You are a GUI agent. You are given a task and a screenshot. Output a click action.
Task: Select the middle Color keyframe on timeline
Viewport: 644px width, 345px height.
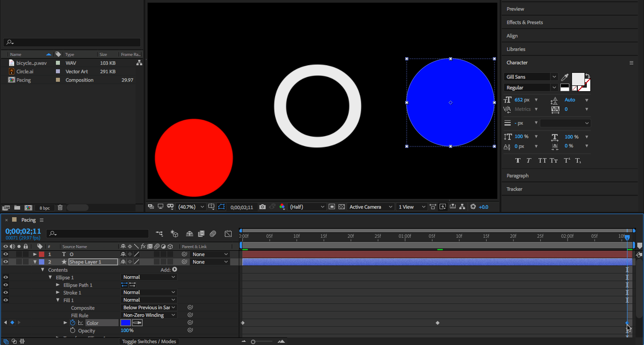(437, 323)
